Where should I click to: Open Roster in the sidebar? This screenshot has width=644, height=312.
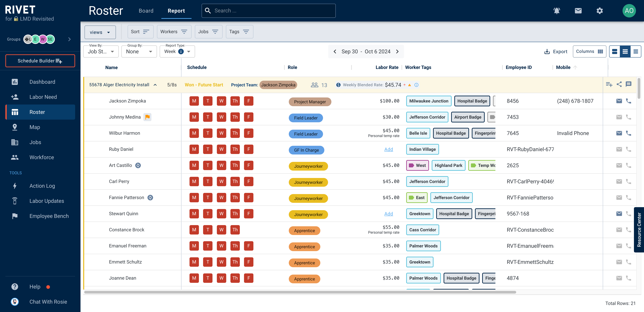[x=40, y=112]
